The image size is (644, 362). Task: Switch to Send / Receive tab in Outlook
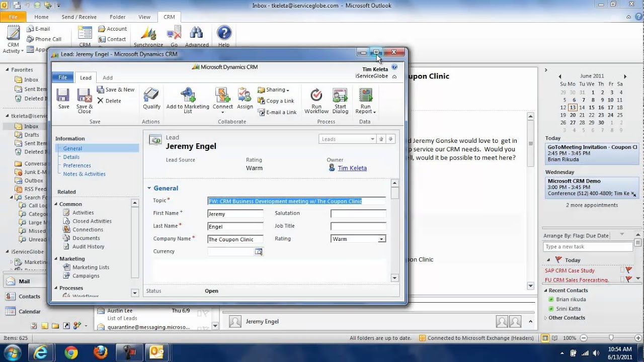[79, 17]
